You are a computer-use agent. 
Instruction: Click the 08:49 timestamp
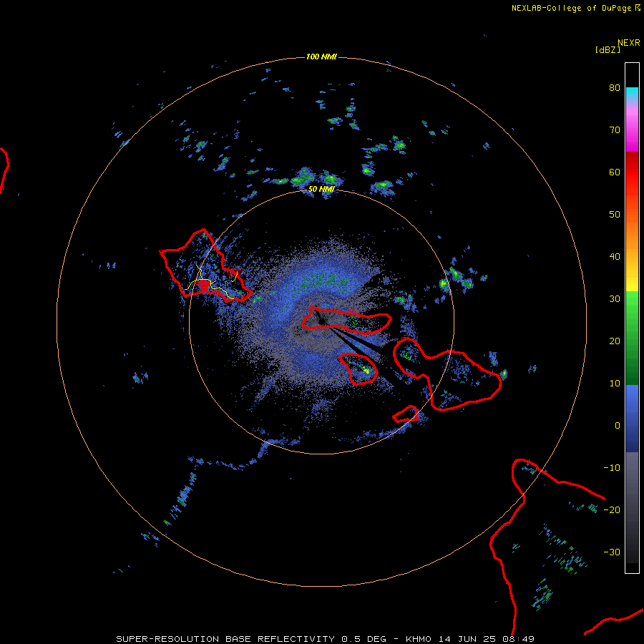519,639
